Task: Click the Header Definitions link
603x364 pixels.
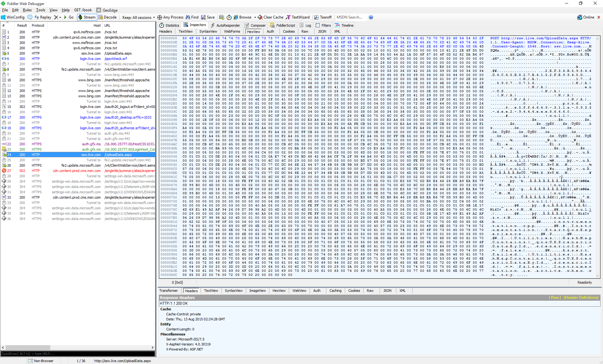Action: [581, 297]
